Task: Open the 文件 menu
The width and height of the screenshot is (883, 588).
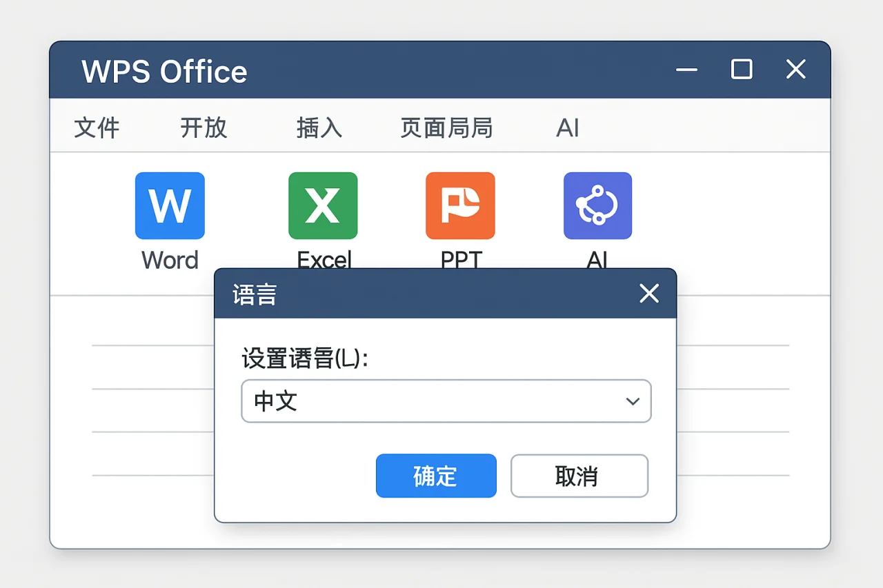Action: (x=97, y=128)
